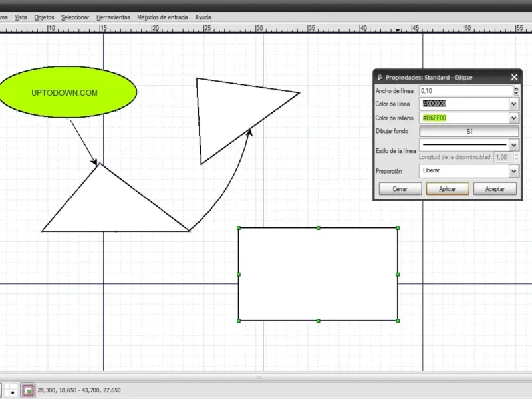This screenshot has height=399, width=532.
Task: Toggle the object snap icon in status bar
Action: point(28,390)
